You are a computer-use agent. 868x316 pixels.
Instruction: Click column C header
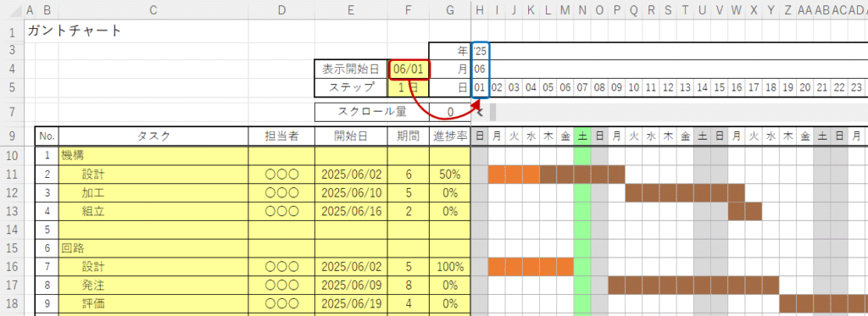coord(153,9)
